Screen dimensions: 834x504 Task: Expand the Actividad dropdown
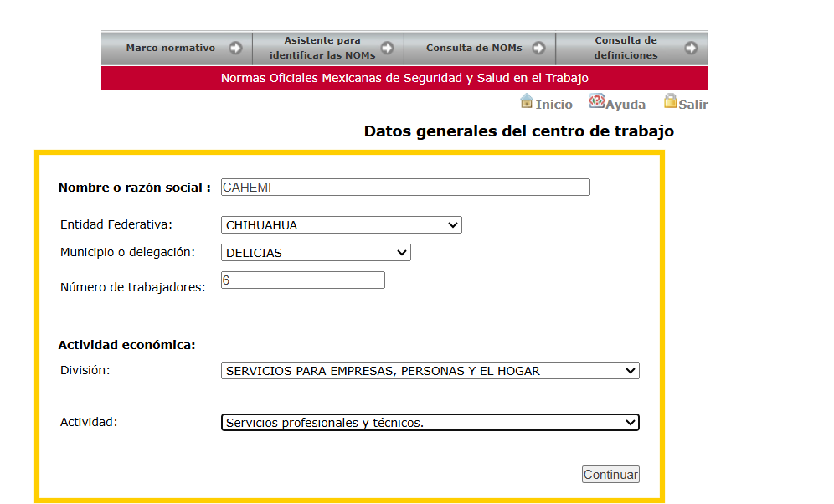tap(430, 423)
